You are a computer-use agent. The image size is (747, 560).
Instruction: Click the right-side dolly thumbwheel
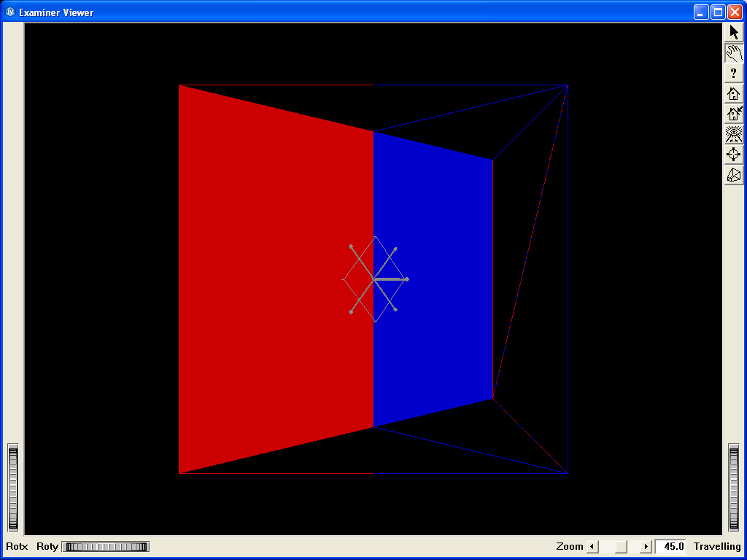(x=734, y=485)
